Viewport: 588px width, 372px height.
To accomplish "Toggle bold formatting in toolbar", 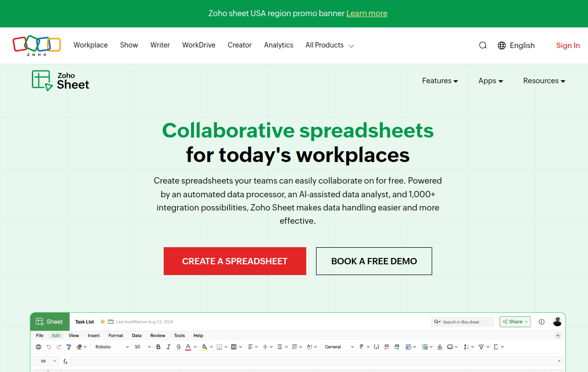I will (x=158, y=347).
